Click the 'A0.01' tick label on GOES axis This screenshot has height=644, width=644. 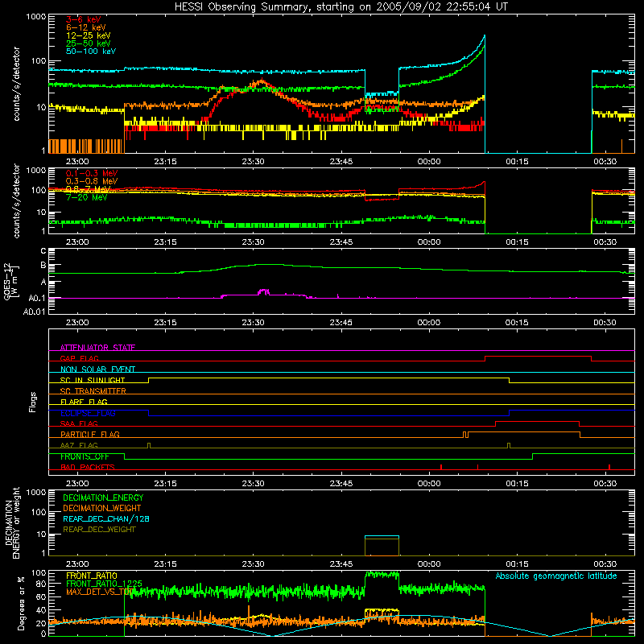[34, 312]
